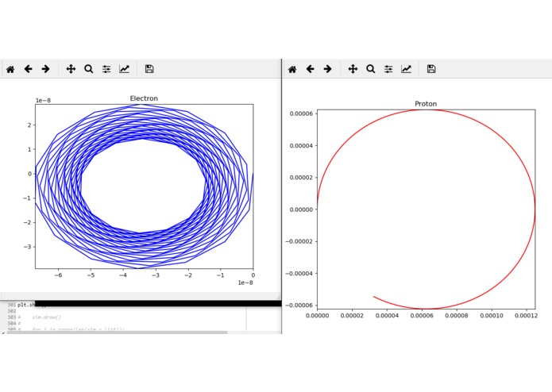Click line number 302 in code editor
The height and width of the screenshot is (392, 552).
(x=12, y=311)
